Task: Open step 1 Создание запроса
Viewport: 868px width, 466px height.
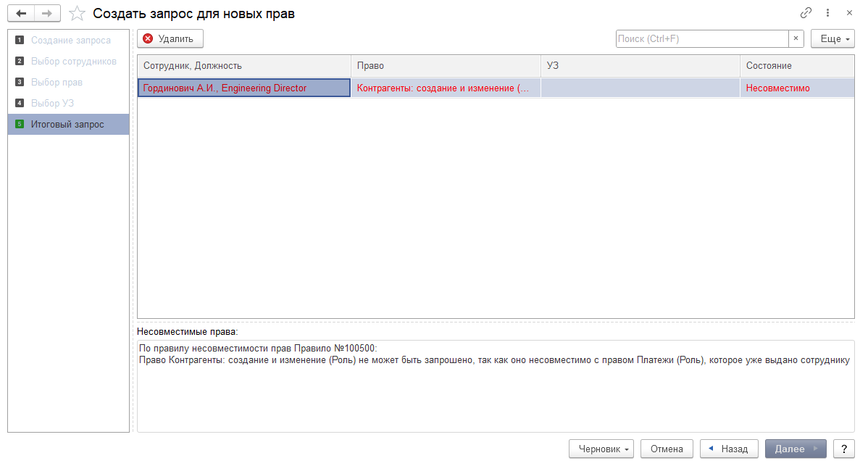Action: pyautogui.click(x=69, y=40)
